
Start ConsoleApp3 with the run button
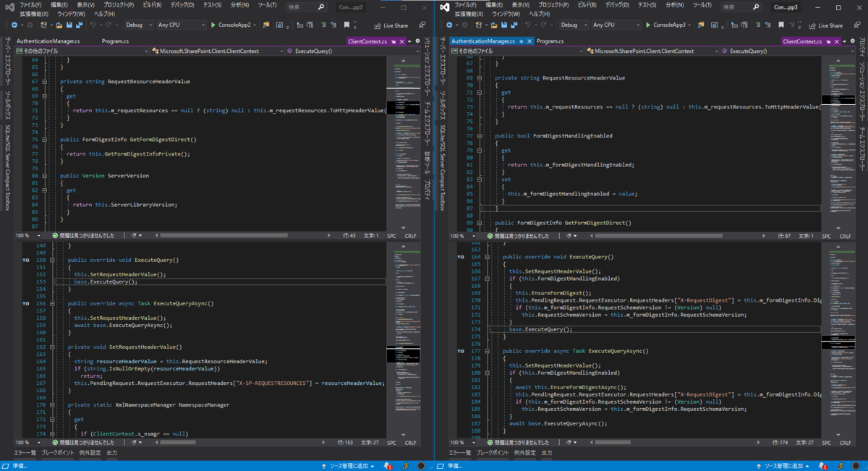coord(670,25)
